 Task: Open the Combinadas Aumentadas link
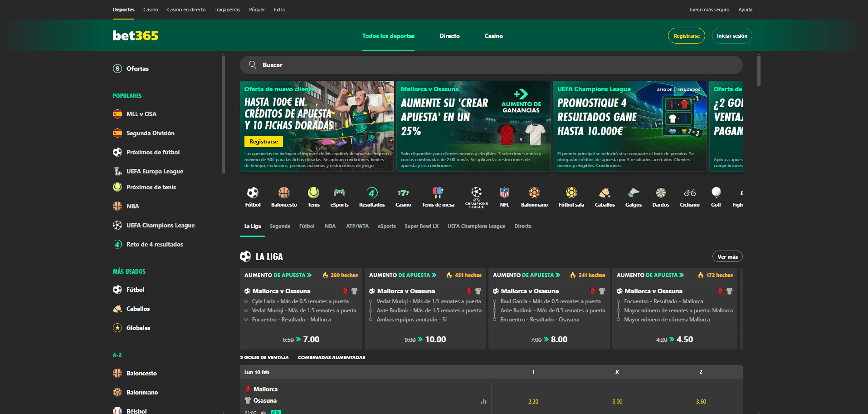[x=331, y=358]
